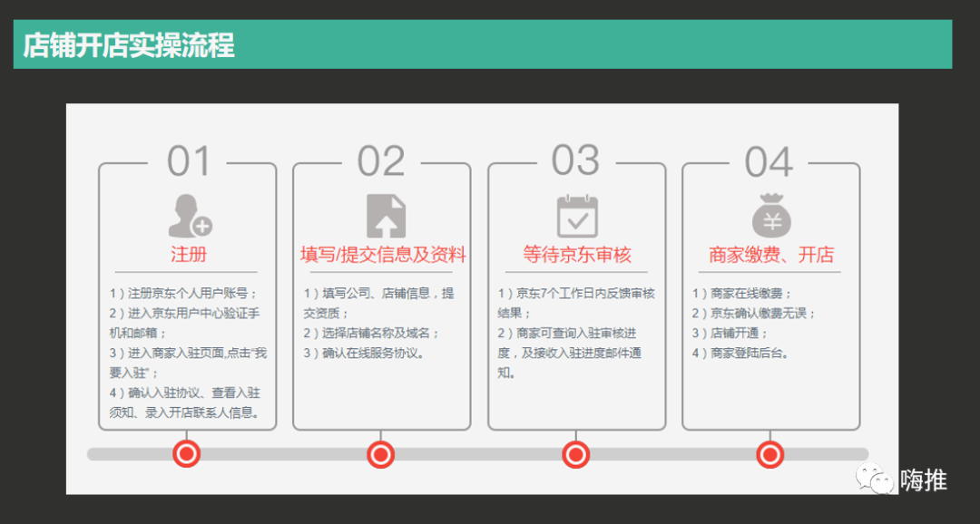Screen dimensions: 980x524
Task: Select the red timeline marker under step 01
Action: (186, 454)
